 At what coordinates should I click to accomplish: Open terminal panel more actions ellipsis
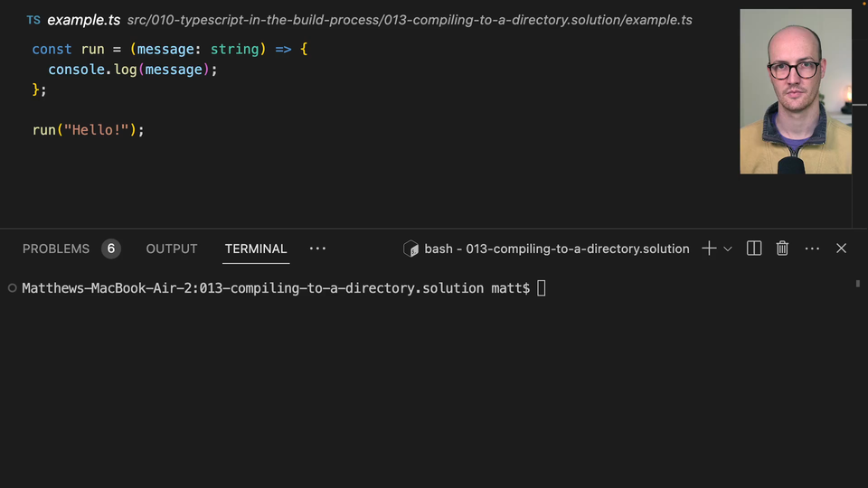[812, 249]
